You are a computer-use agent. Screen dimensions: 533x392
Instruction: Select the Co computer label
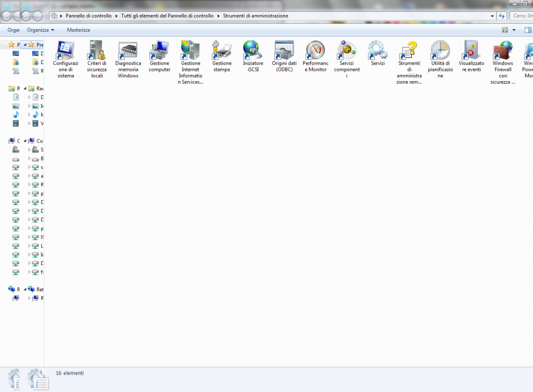[40, 141]
